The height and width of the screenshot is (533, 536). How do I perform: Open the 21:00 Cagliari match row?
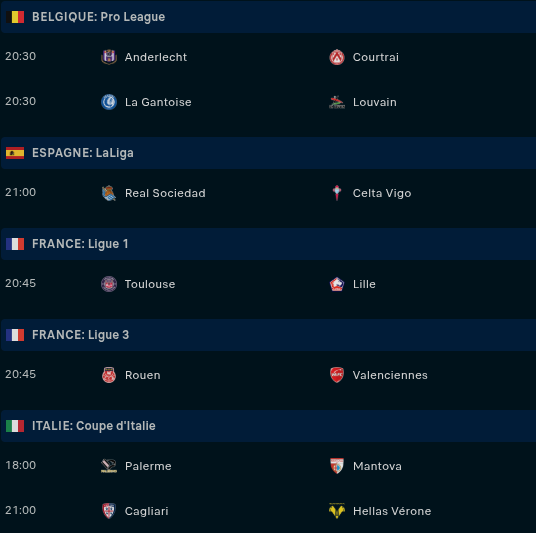coord(268,511)
